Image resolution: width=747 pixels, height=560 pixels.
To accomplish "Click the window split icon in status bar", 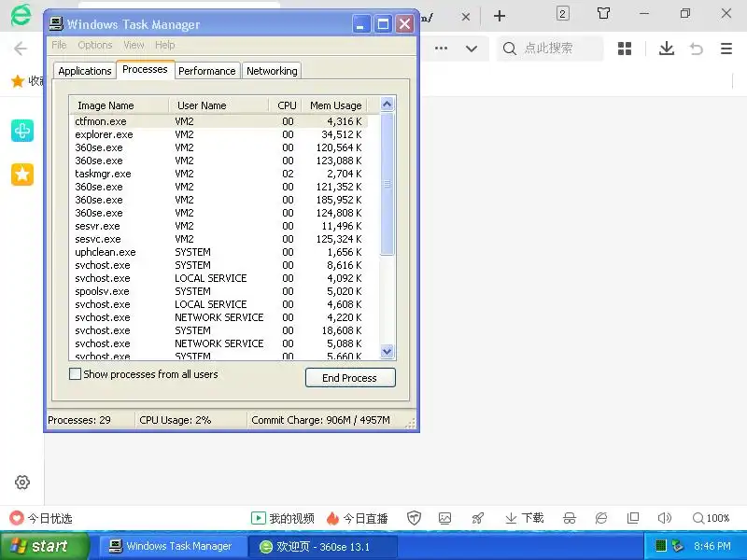I will 633,518.
